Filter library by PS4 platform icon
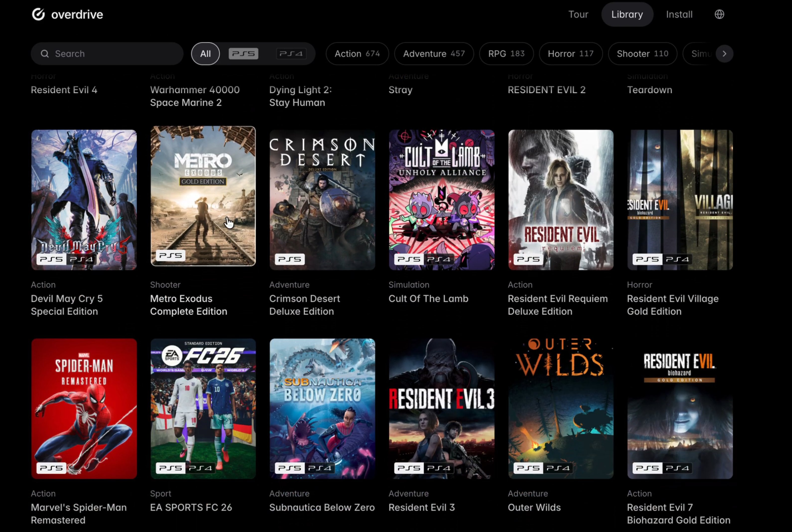 tap(291, 54)
